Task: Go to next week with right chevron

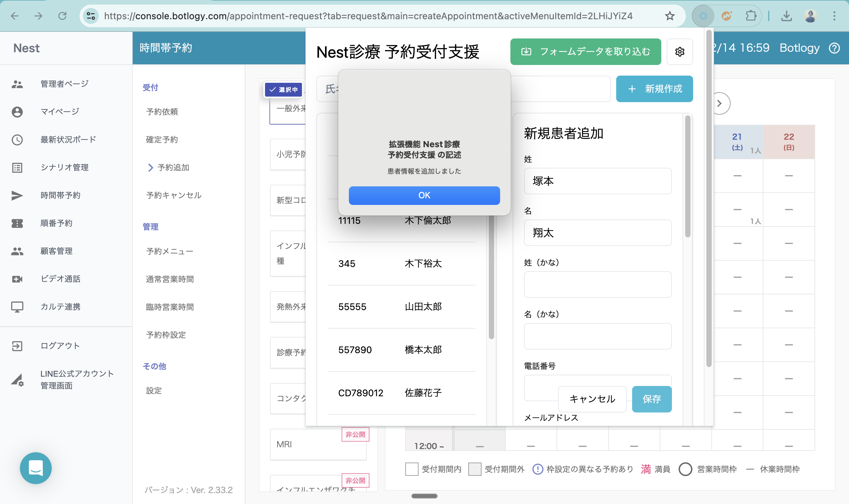Action: tap(719, 103)
